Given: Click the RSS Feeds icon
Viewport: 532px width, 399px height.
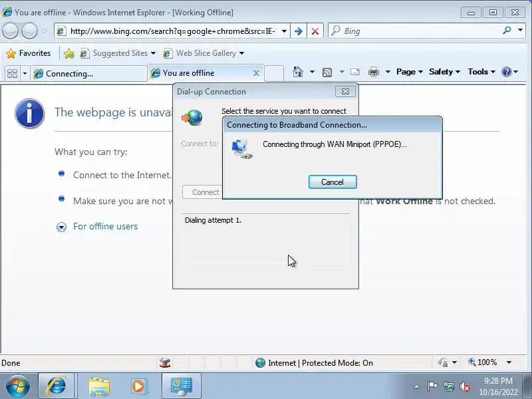Looking at the screenshot, I should click(327, 72).
